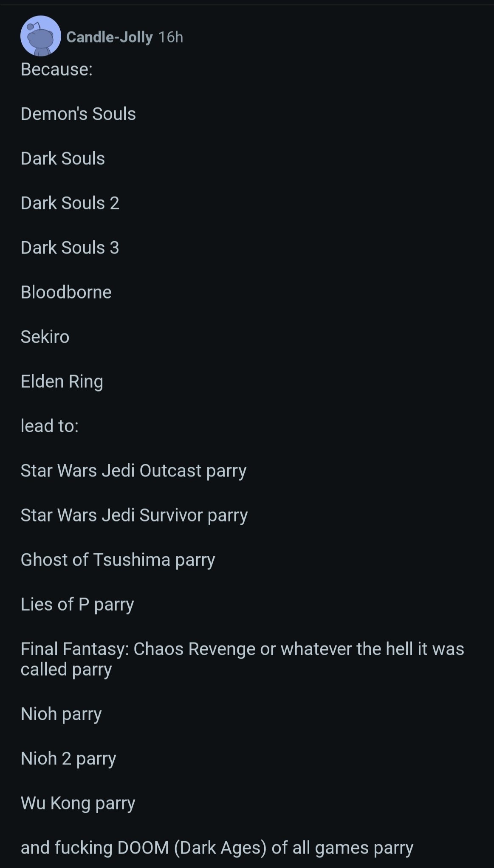Select the "Bloodborne" text line
Viewport: 494px width, 868px height.
(x=66, y=292)
